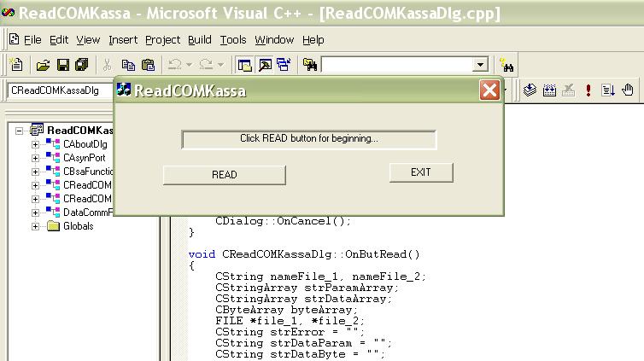Run program with red exclamation icon

[x=588, y=90]
